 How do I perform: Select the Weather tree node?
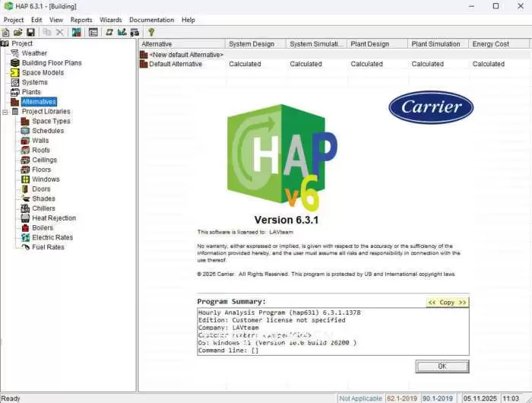coord(34,53)
